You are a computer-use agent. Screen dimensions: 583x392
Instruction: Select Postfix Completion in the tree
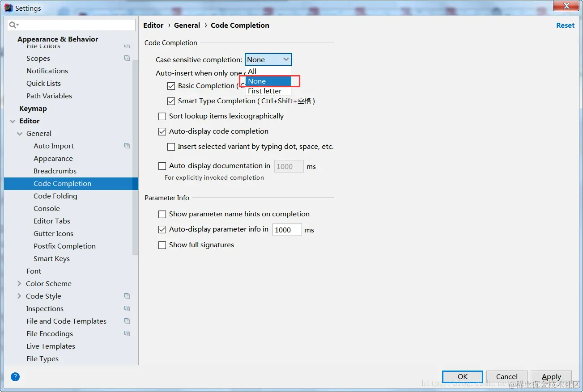[x=64, y=246]
